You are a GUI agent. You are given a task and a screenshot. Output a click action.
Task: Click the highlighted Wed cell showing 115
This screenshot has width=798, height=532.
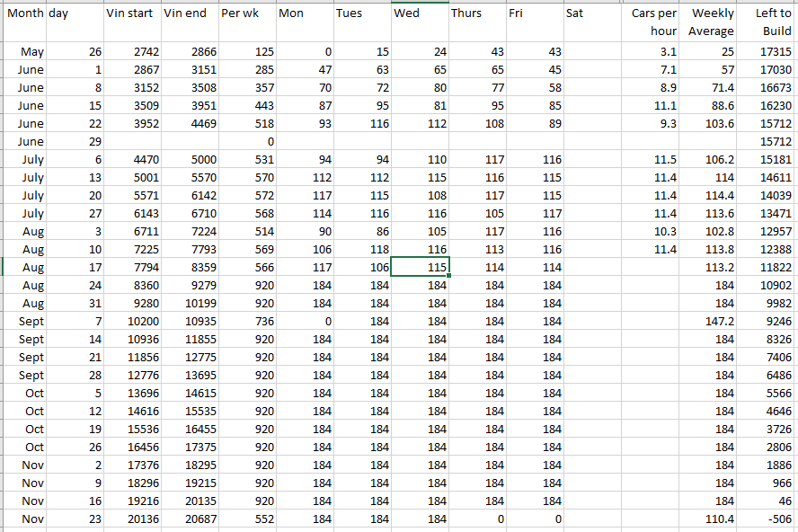tap(421, 267)
